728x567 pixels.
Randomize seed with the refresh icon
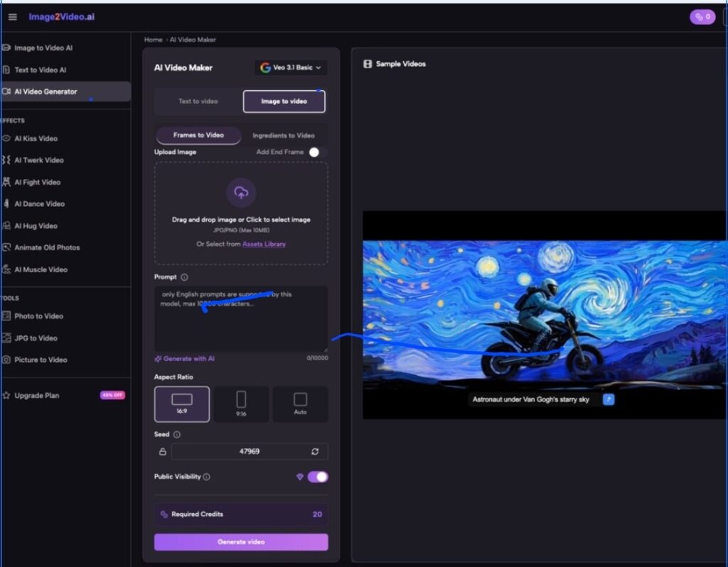coord(315,452)
